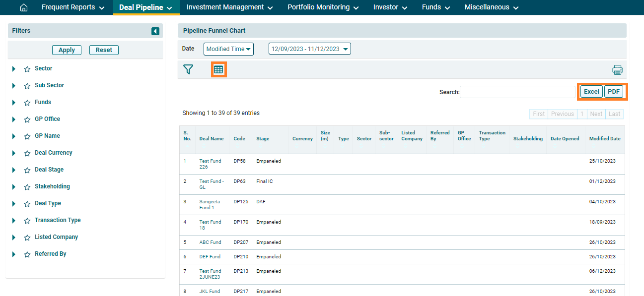Click the funnel filter icon

coord(188,69)
